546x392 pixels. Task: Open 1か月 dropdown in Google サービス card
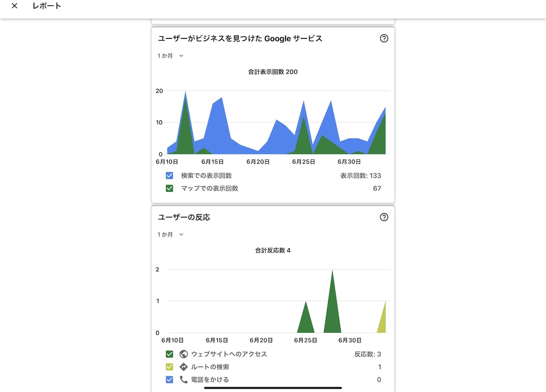[x=171, y=56]
